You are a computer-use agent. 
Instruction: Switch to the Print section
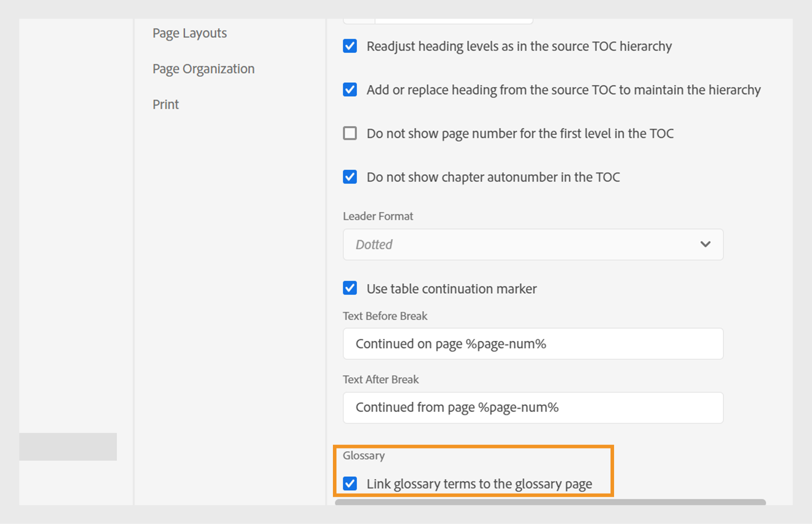point(165,104)
